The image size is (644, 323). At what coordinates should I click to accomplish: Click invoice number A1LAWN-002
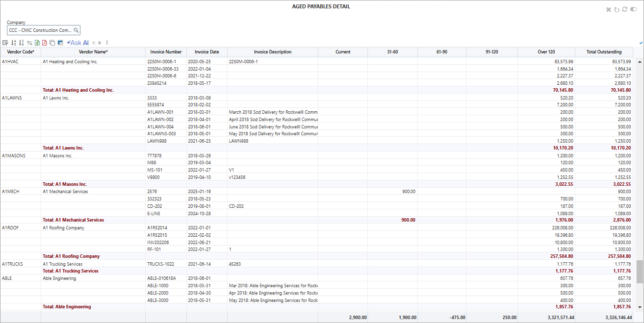point(160,119)
